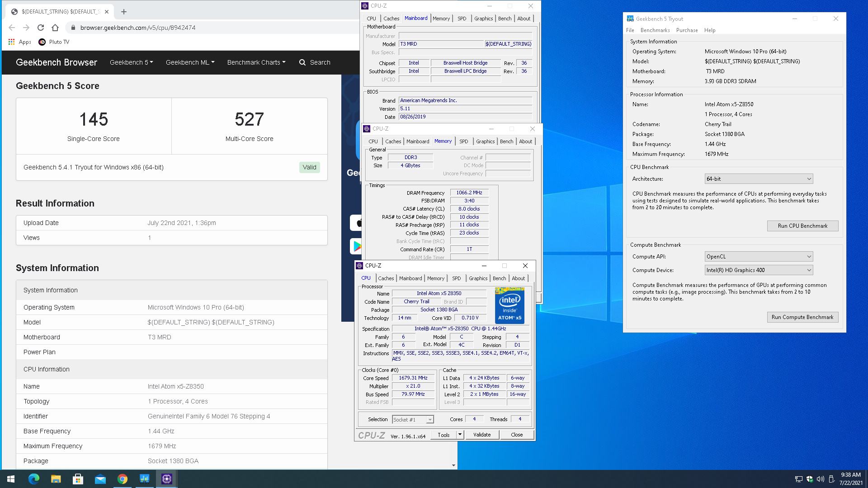Click the Close button in CPU-Z
The height and width of the screenshot is (488, 868).
(517, 435)
